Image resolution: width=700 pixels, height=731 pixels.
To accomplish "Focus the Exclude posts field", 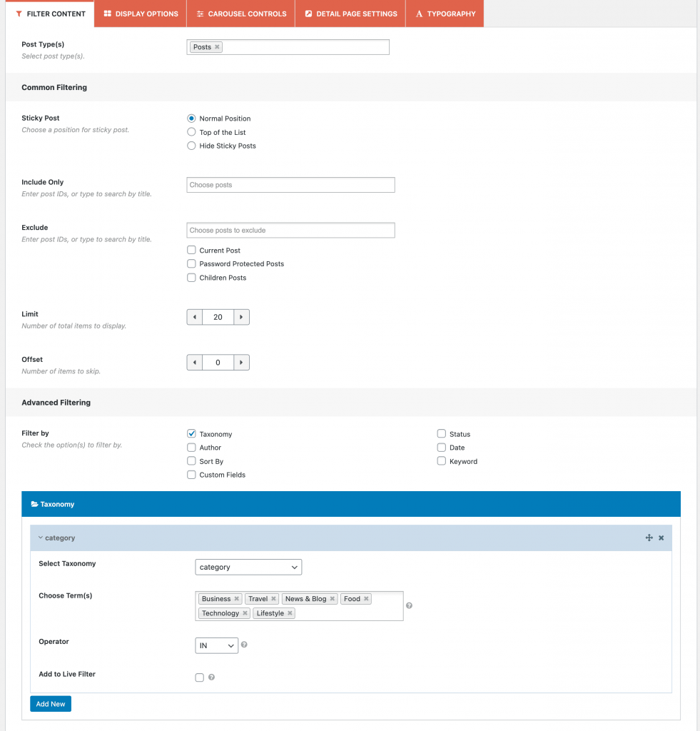I will pyautogui.click(x=291, y=230).
